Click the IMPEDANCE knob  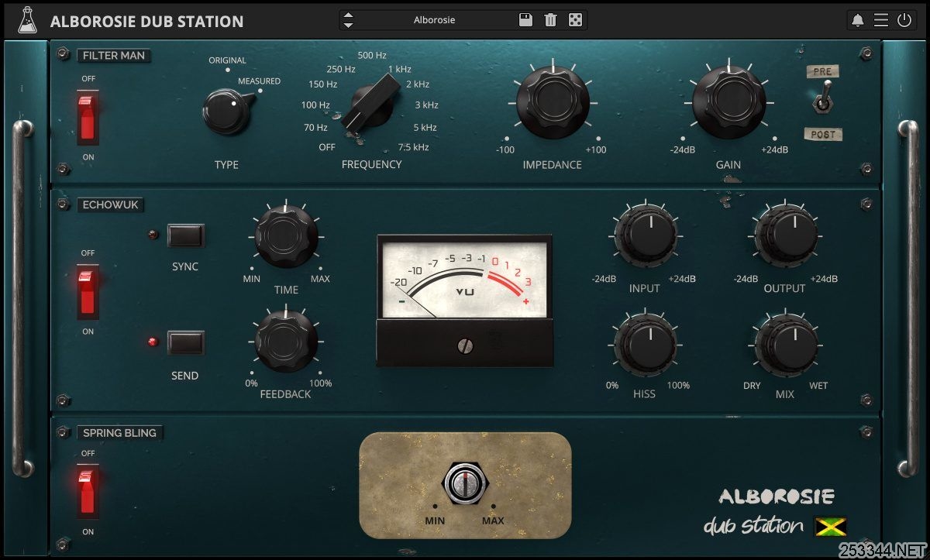(x=552, y=101)
